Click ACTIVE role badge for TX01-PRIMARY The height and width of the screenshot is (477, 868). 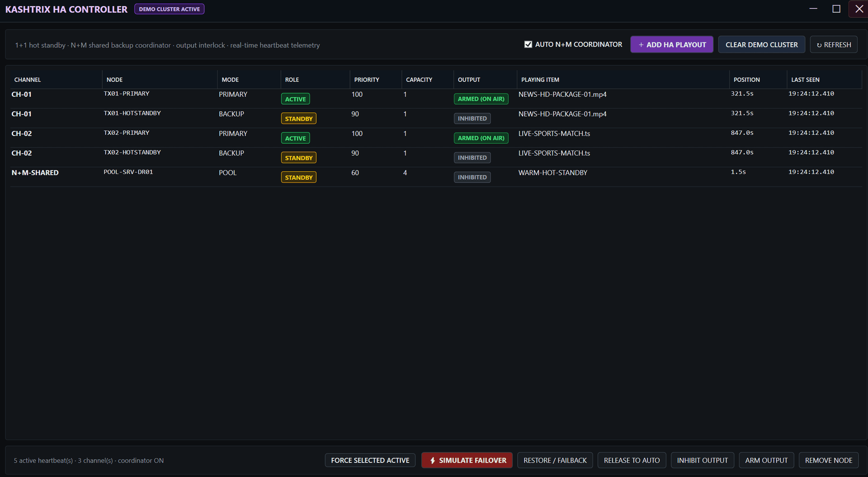click(295, 99)
